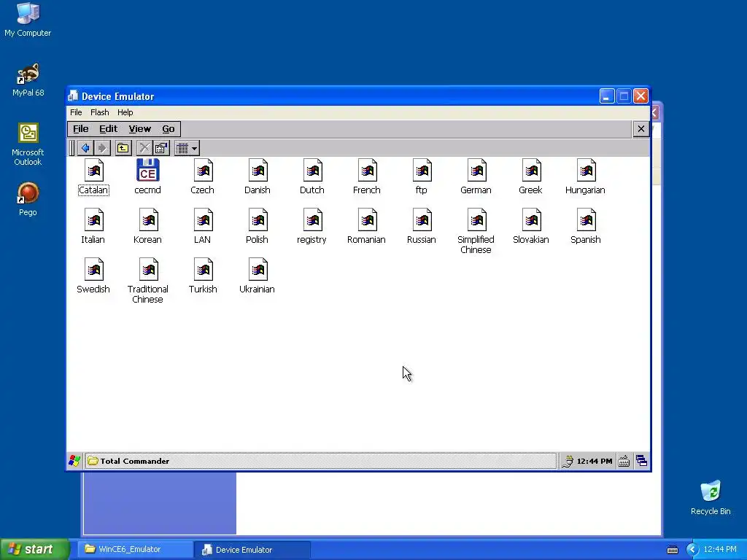Open the emulator's File menu
Image resolution: width=747 pixels, height=560 pixels.
pos(76,112)
